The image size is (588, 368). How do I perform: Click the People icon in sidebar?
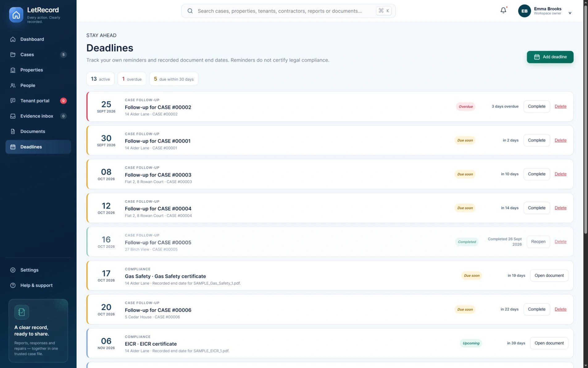pos(13,86)
